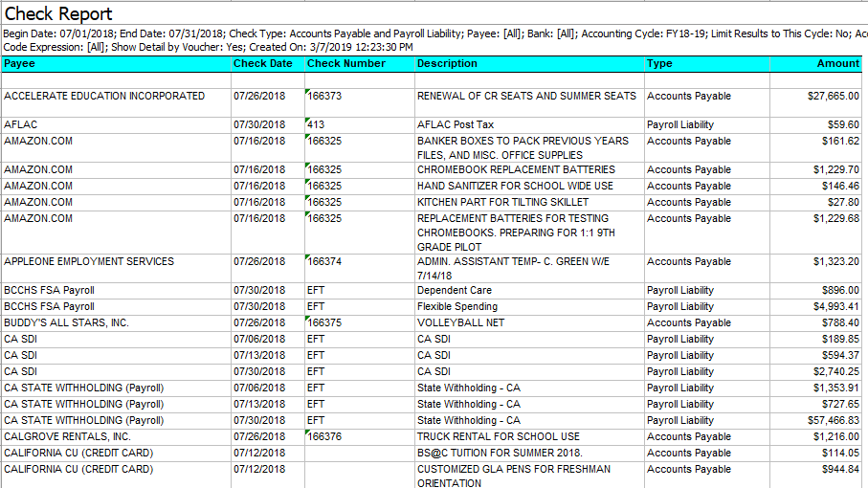This screenshot has width=868, height=488.
Task: Select amount $161.62
Action: (x=841, y=141)
